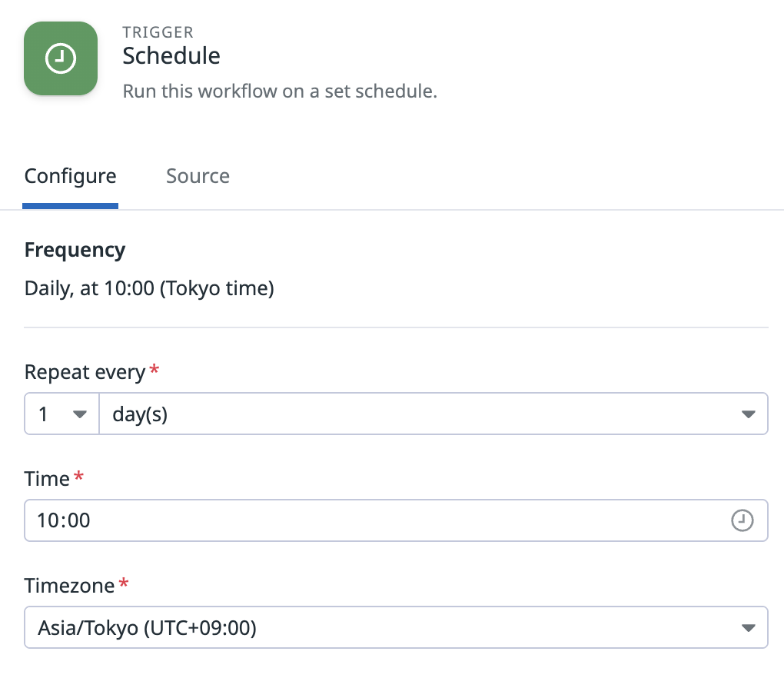The width and height of the screenshot is (784, 678).
Task: Click the TRIGGER label above Schedule
Action: point(158,32)
